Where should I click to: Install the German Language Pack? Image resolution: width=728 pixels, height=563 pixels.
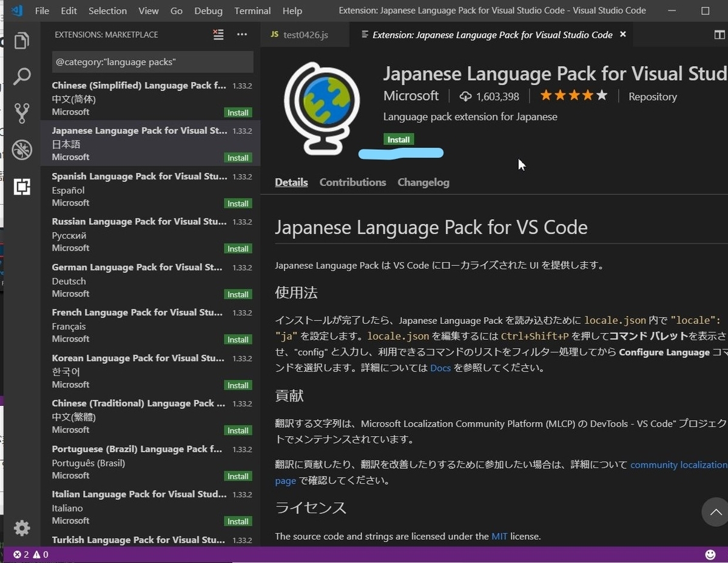pyautogui.click(x=238, y=294)
